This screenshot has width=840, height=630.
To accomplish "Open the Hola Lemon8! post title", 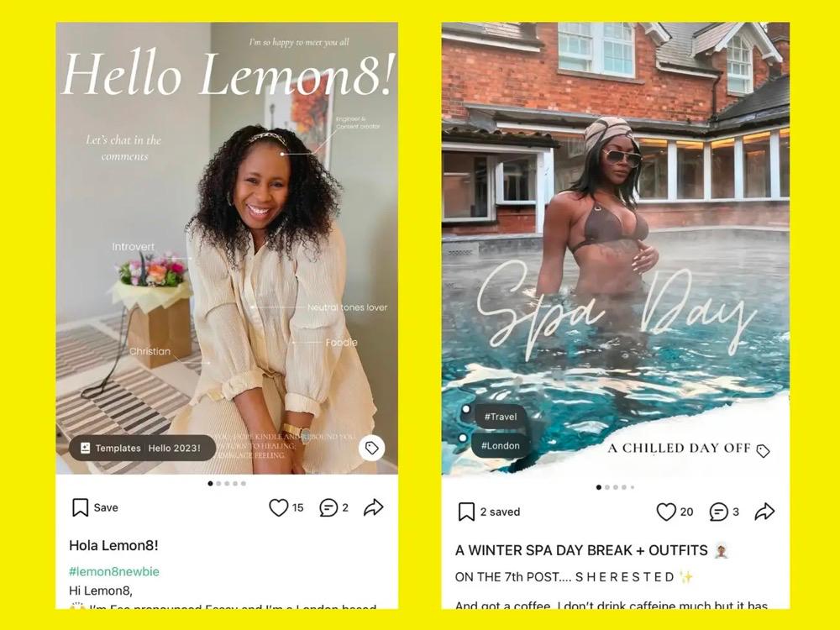I will point(113,545).
